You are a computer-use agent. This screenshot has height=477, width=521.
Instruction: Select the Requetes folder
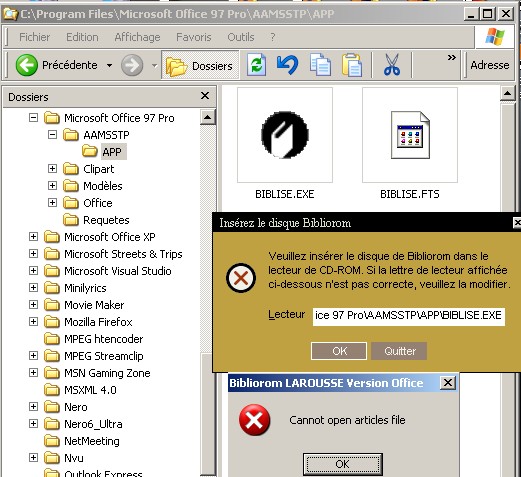106,220
